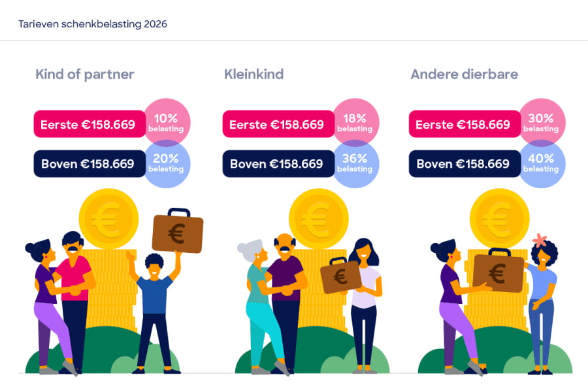Screen dimensions: 588x392
Task: Click the 'Tarieven schenkbelasting 2026' title
Action: (x=93, y=24)
